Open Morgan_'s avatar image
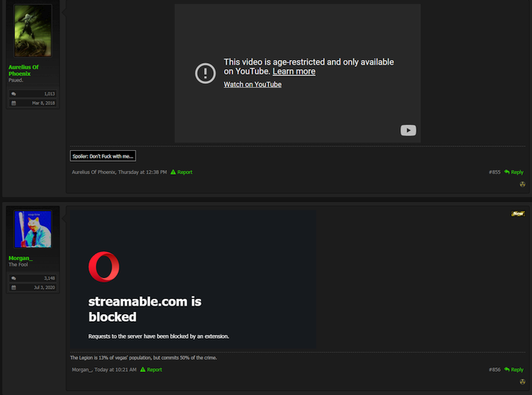 [x=33, y=229]
